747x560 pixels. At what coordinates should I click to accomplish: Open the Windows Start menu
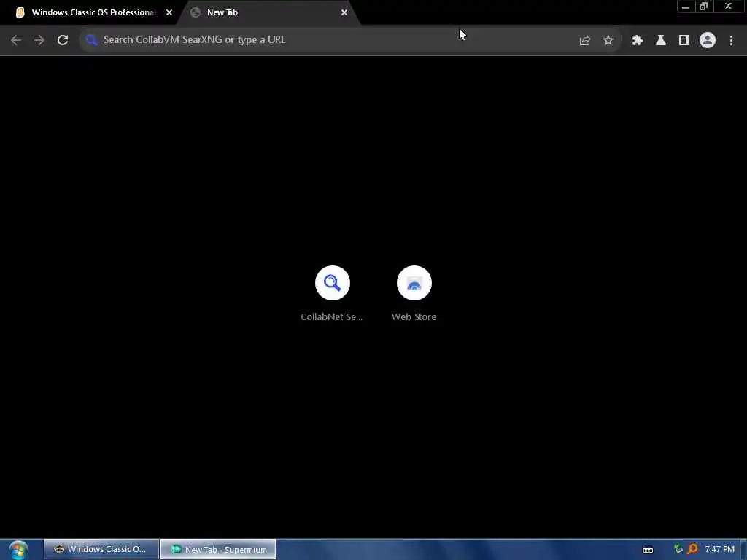[18, 550]
